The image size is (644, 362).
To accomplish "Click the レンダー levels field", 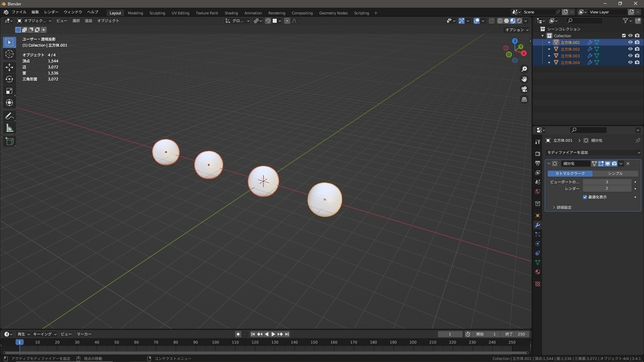I will pyautogui.click(x=607, y=189).
